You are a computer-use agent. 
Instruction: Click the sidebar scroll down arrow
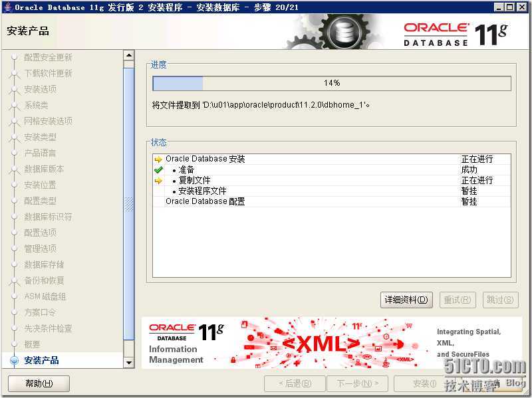(x=129, y=362)
